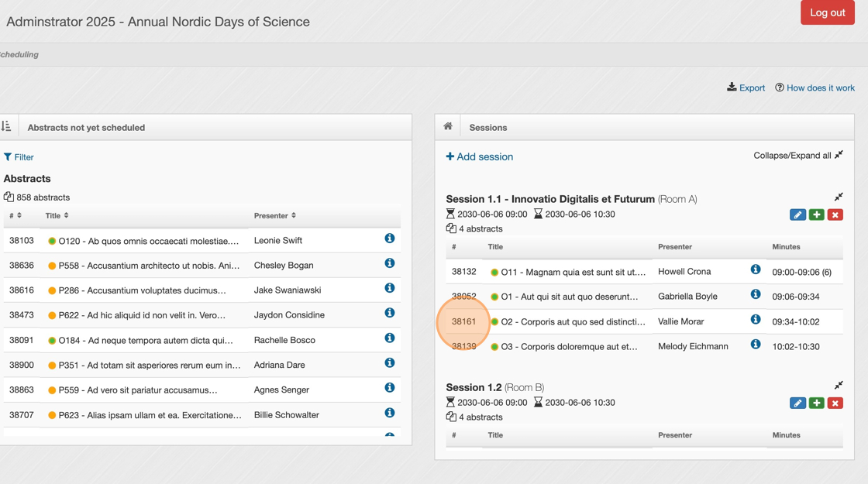Edit Session 1.2 with the pencil icon

point(797,403)
